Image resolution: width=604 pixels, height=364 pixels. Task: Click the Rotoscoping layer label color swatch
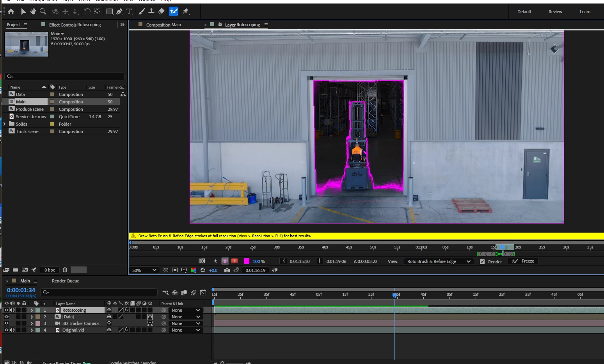38,310
